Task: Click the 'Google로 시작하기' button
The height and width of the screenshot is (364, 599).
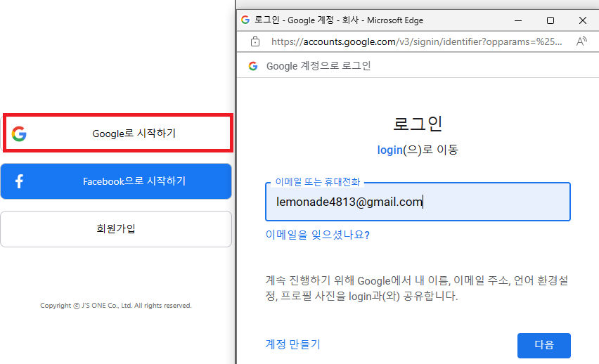Action: [117, 133]
